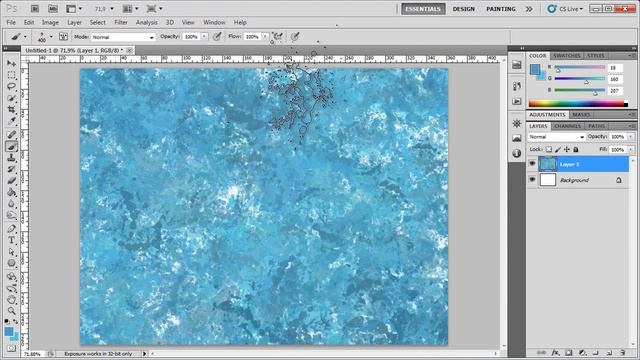
Task: Select the Blur tool
Action: (x=11, y=203)
